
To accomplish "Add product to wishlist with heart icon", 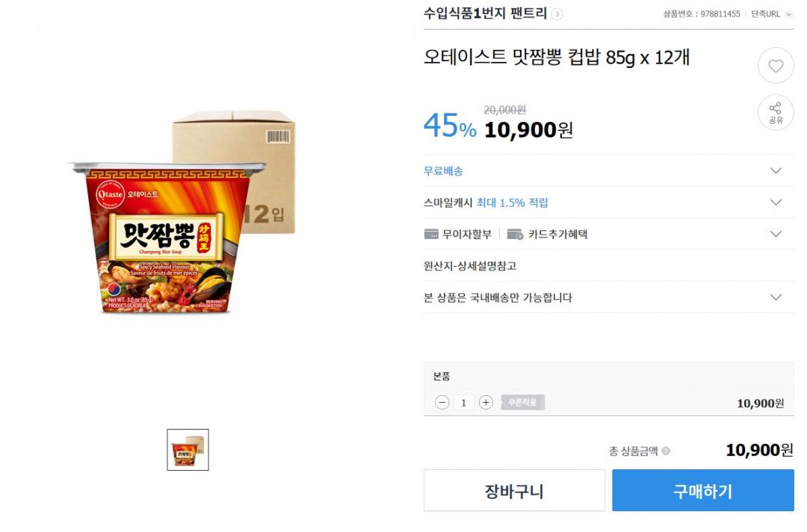I will coord(776,66).
